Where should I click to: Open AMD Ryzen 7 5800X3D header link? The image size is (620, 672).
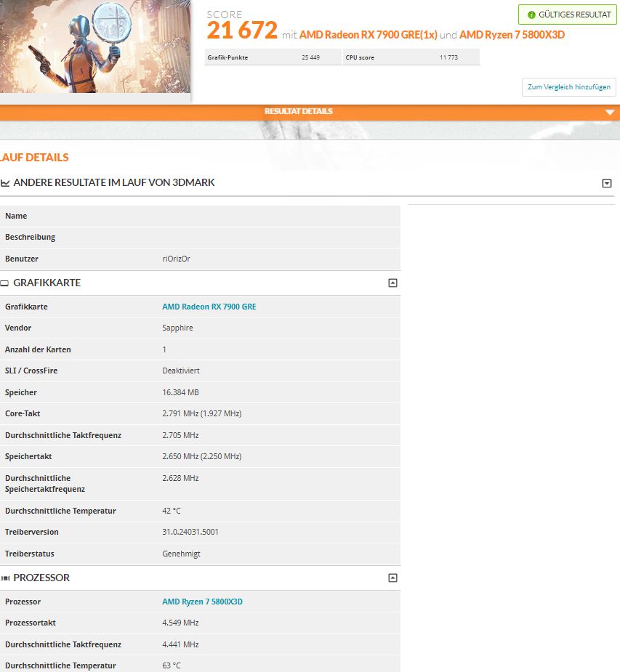click(512, 35)
